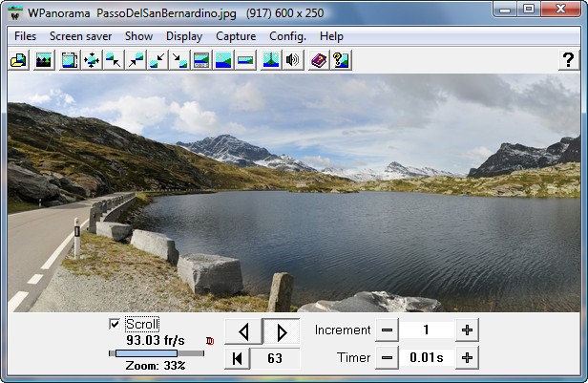The height and width of the screenshot is (383, 588).
Task: Expand the Display menu
Action: tap(184, 36)
